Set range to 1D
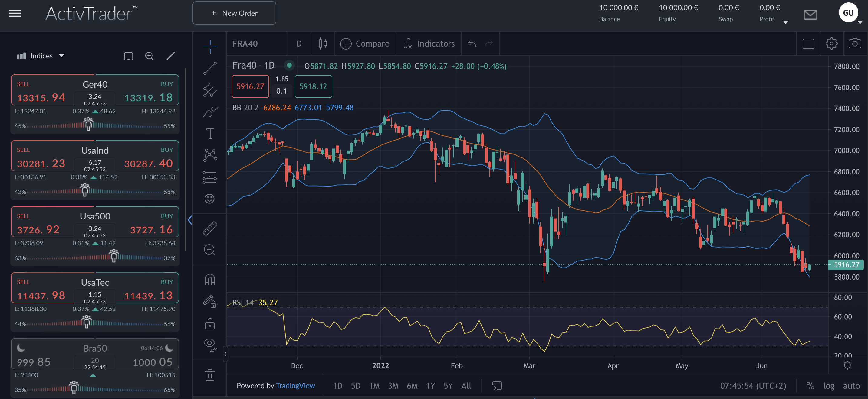 click(338, 385)
